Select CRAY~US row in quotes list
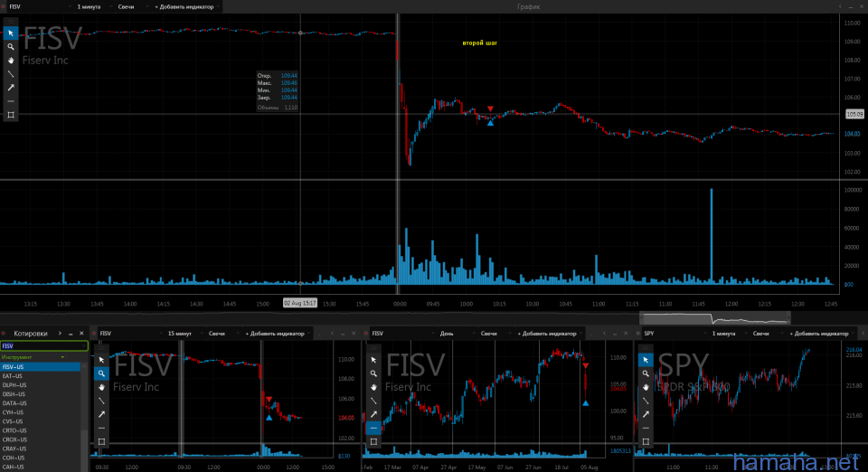 point(41,448)
